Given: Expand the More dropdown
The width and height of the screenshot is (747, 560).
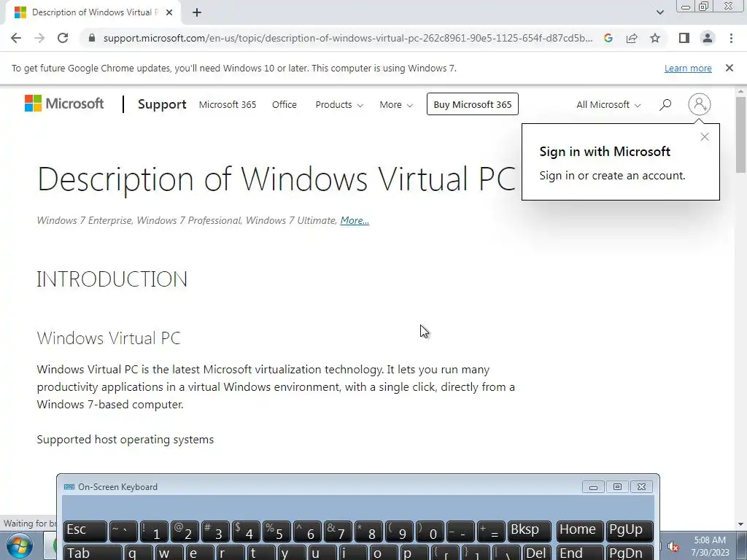Looking at the screenshot, I should (396, 104).
